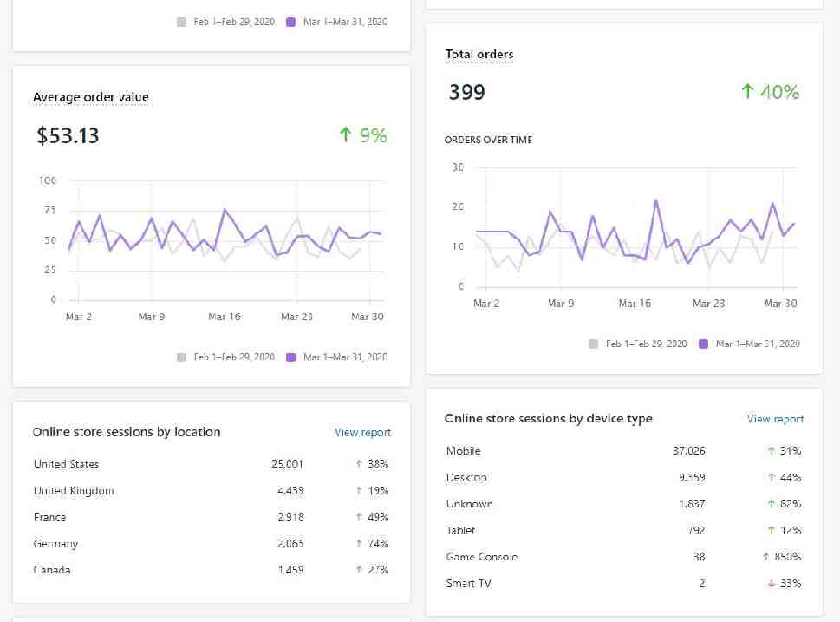Image resolution: width=840 pixels, height=622 pixels.
Task: Click the 792 Tablet sessions value
Action: (696, 531)
